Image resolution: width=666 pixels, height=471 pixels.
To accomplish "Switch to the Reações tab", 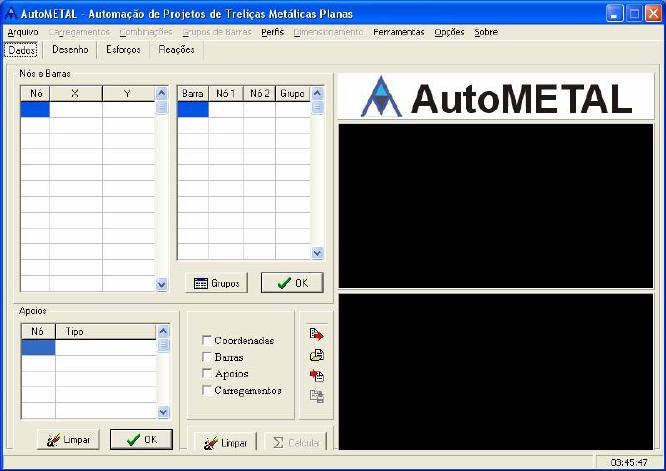I will pos(176,50).
